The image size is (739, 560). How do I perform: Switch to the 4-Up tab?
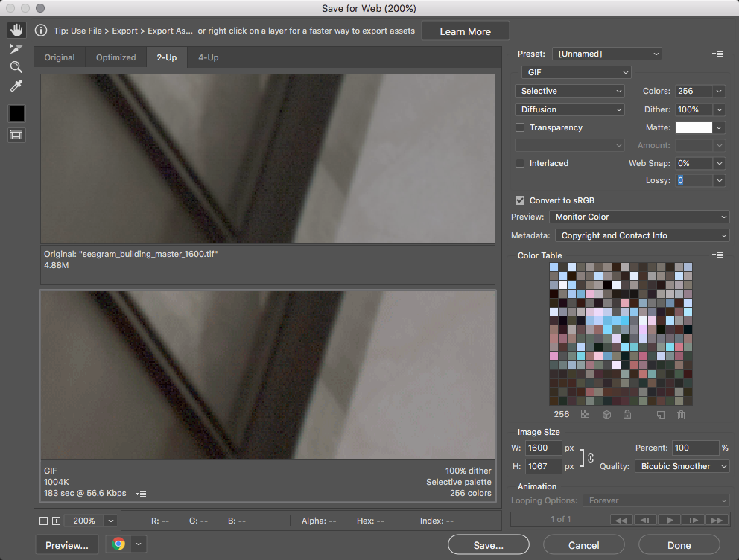coord(208,57)
